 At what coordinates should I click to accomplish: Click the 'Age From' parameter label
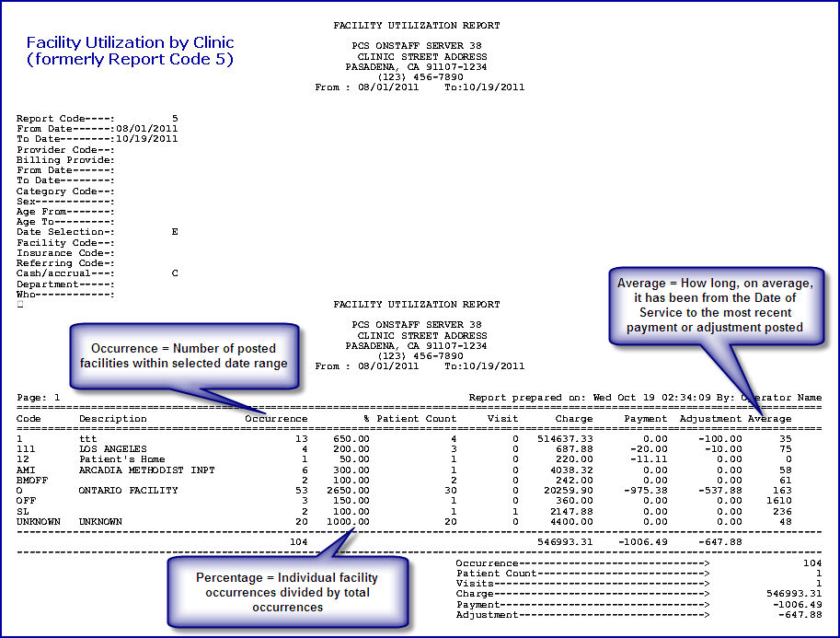click(65, 212)
